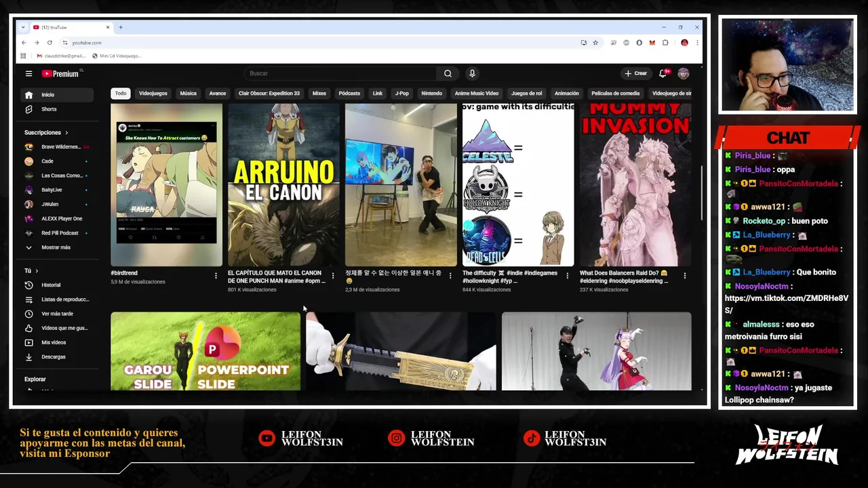Viewport: 868px width, 488px height.
Task: Open the Red Pill Podcast subscription
Action: (56, 233)
